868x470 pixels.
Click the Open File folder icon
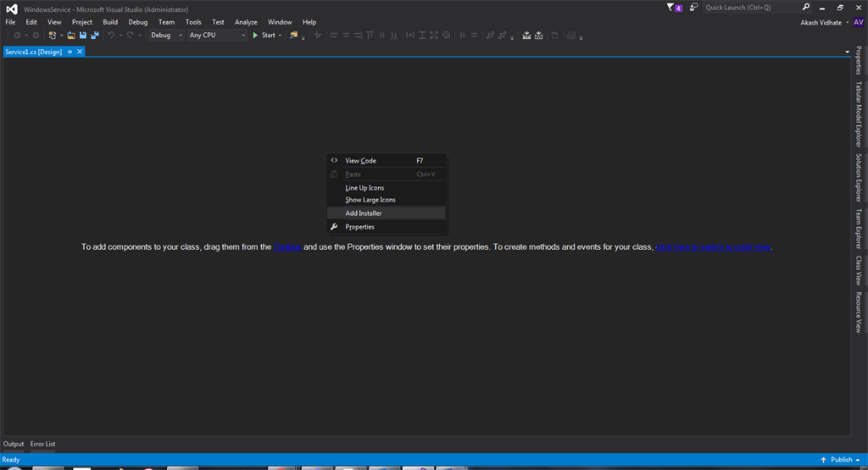point(71,36)
